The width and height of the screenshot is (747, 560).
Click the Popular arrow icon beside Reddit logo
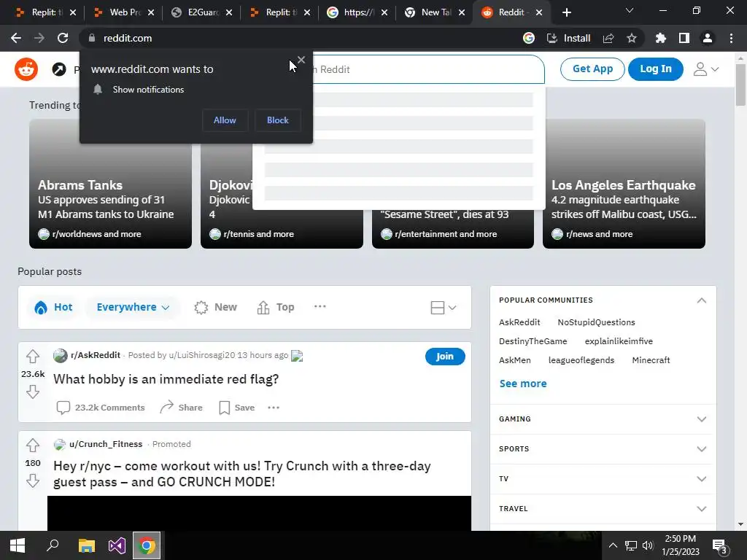click(x=59, y=69)
